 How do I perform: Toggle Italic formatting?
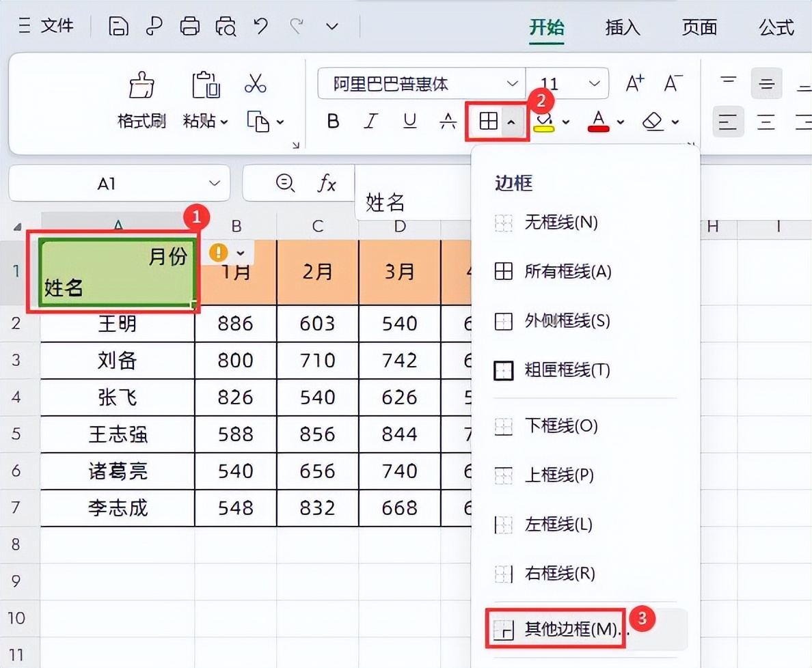coord(370,122)
